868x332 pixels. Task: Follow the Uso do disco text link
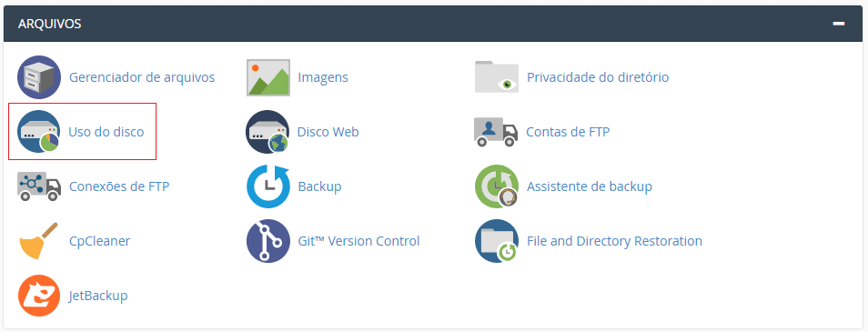tap(106, 132)
